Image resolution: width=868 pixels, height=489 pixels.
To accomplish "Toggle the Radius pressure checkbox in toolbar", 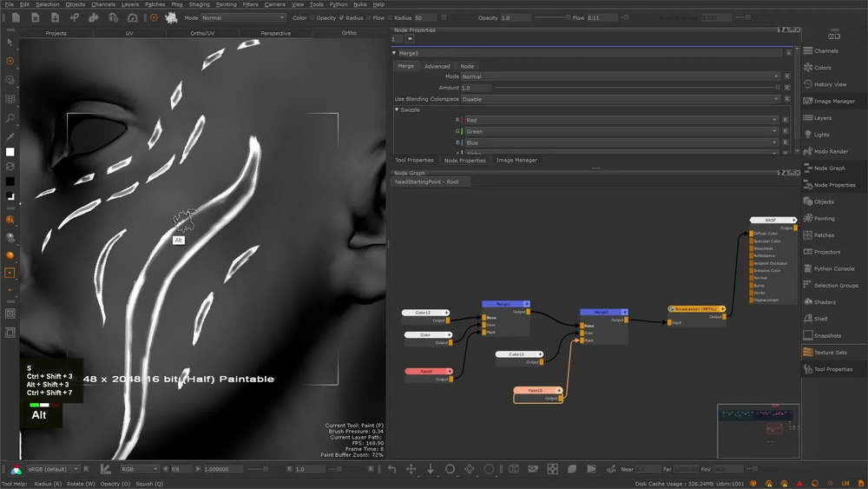I will click(x=367, y=17).
